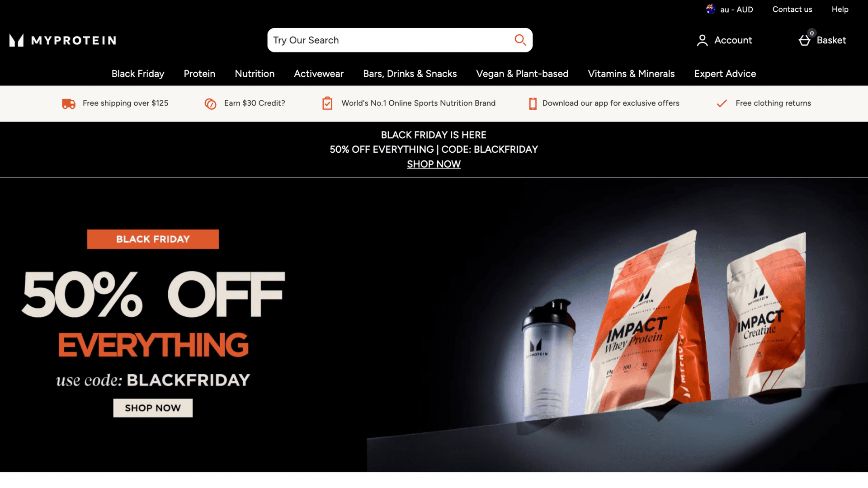Focus the Try Our Search field
This screenshot has height=488, width=868.
[391, 40]
